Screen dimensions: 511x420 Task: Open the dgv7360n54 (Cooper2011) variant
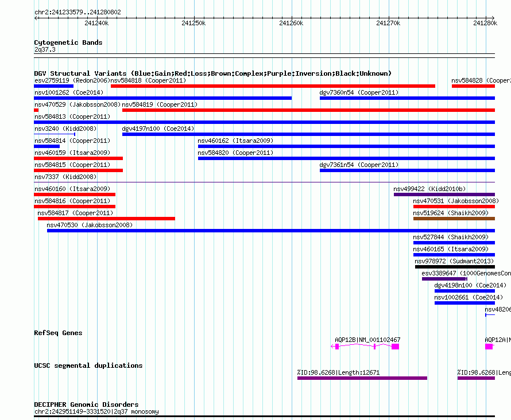[x=408, y=98]
